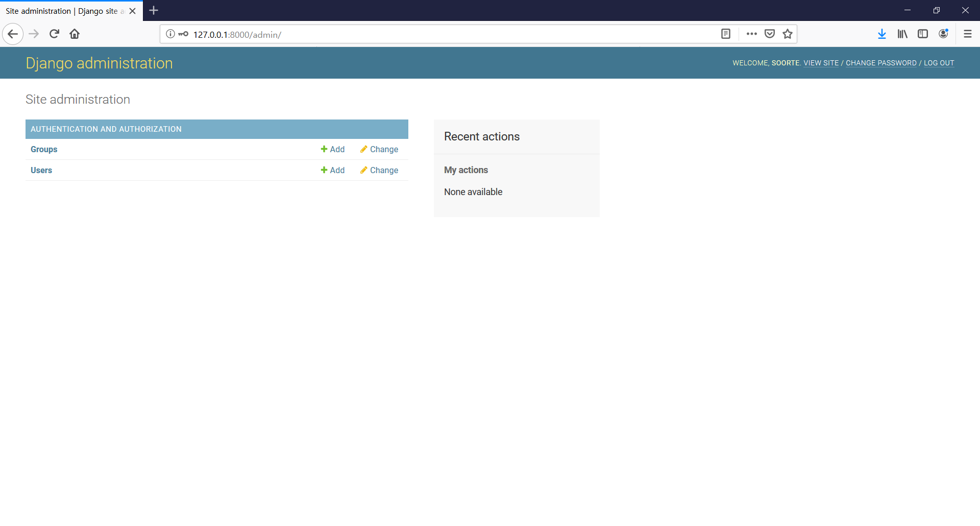Screen dimensions: 980x526
Task: Open the Users model link
Action: tap(41, 170)
